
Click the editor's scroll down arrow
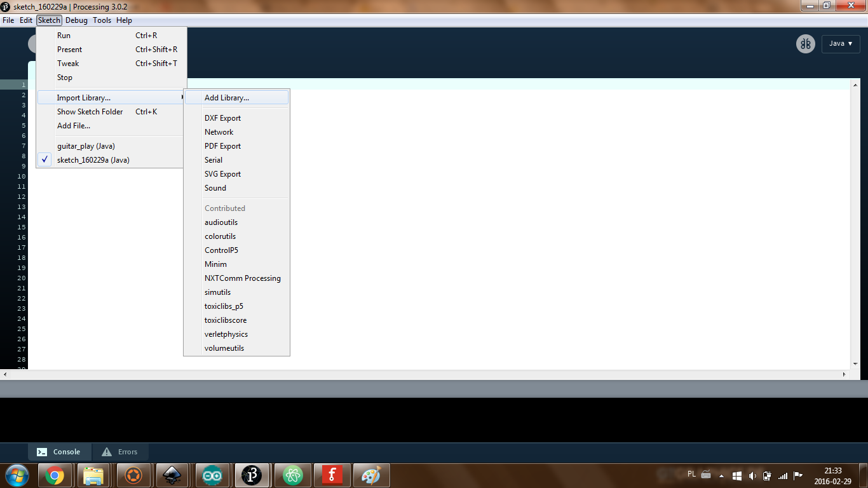click(x=856, y=365)
